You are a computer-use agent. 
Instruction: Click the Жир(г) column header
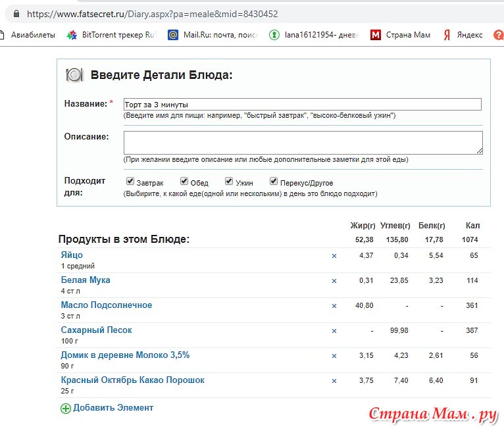pyautogui.click(x=363, y=226)
